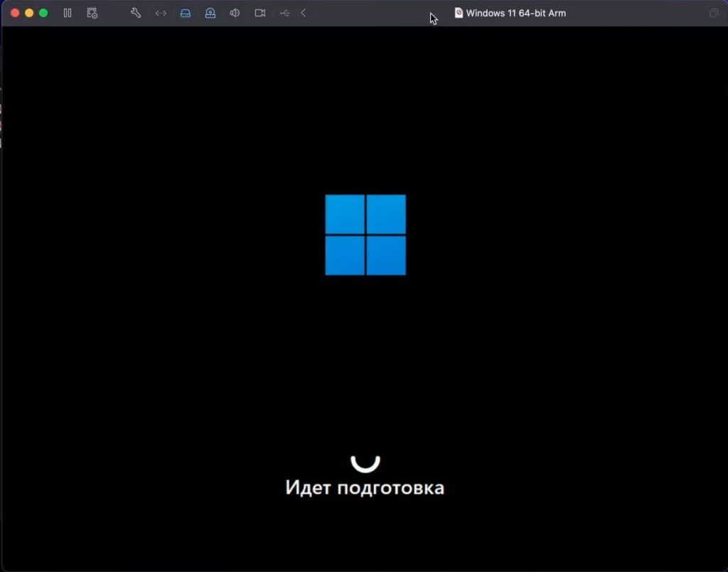This screenshot has width=728, height=572.
Task: Minimize the window with the yellow button
Action: coord(29,13)
